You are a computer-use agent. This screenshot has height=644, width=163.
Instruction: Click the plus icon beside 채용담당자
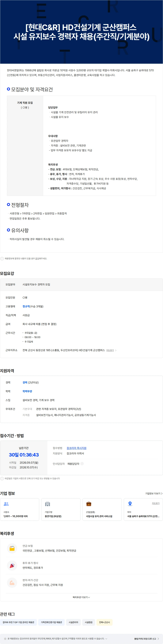(82, 463)
